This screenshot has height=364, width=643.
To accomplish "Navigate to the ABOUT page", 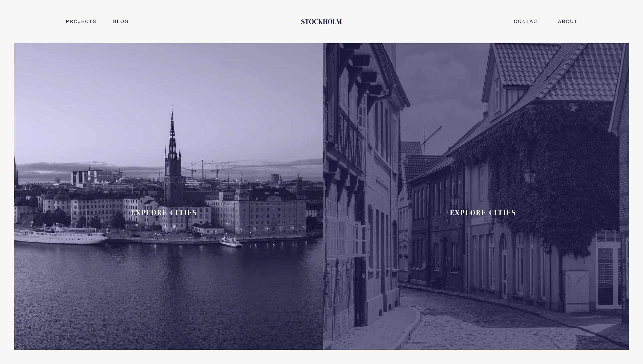I will (x=567, y=21).
